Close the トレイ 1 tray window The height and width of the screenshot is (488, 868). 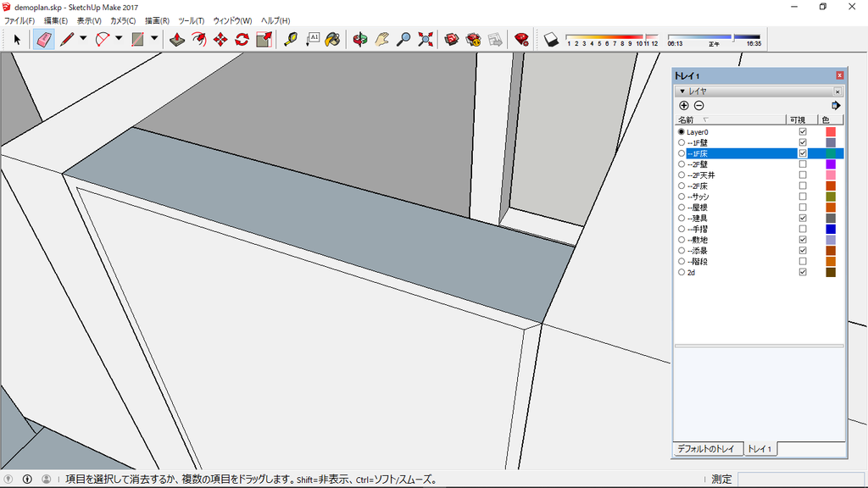click(x=840, y=75)
